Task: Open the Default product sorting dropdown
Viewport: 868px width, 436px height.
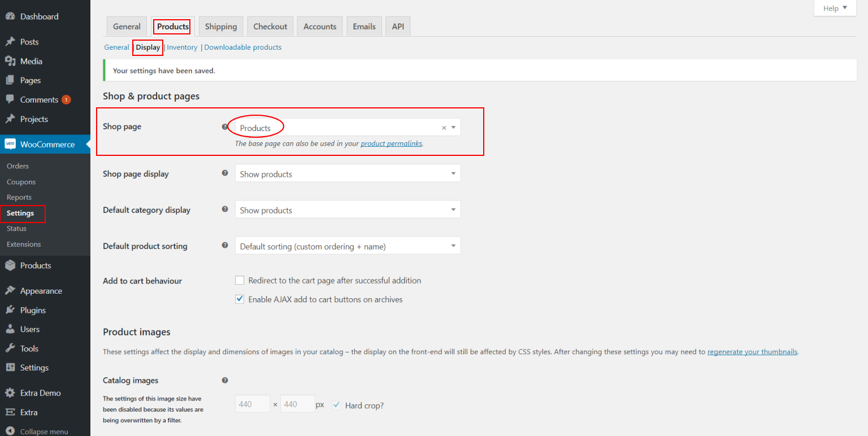Action: (348, 246)
